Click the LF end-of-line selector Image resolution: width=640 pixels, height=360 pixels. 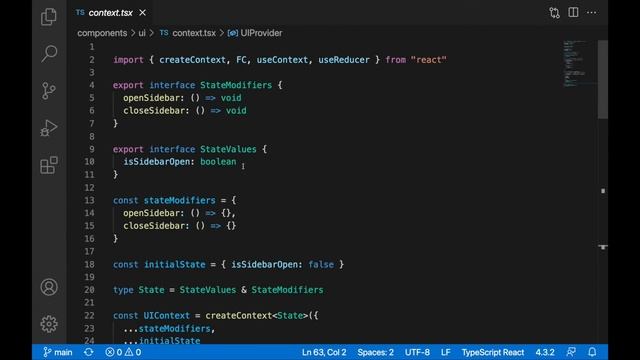(x=446, y=352)
